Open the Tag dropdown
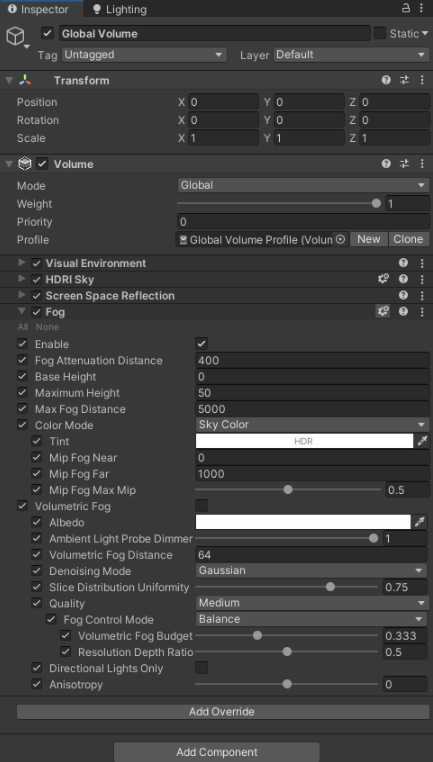 [144, 54]
